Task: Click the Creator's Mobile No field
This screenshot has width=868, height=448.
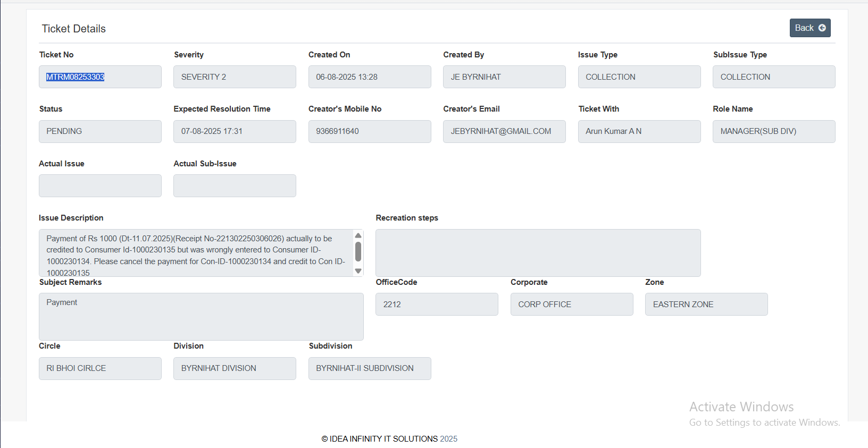Action: 370,131
